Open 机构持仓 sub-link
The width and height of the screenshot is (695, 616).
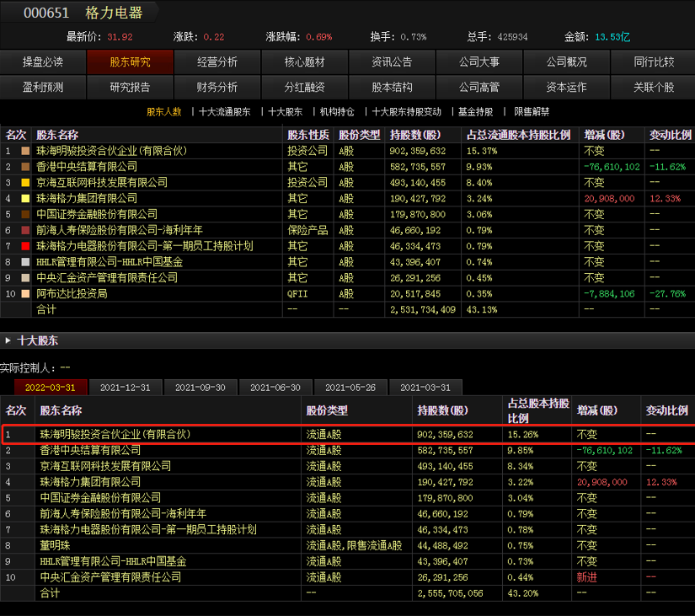click(337, 112)
